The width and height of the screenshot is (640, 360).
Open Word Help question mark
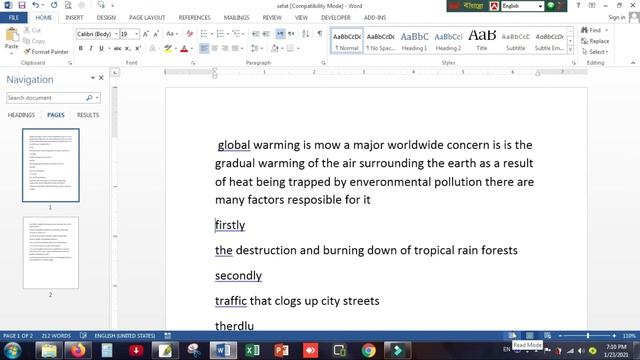(578, 5)
